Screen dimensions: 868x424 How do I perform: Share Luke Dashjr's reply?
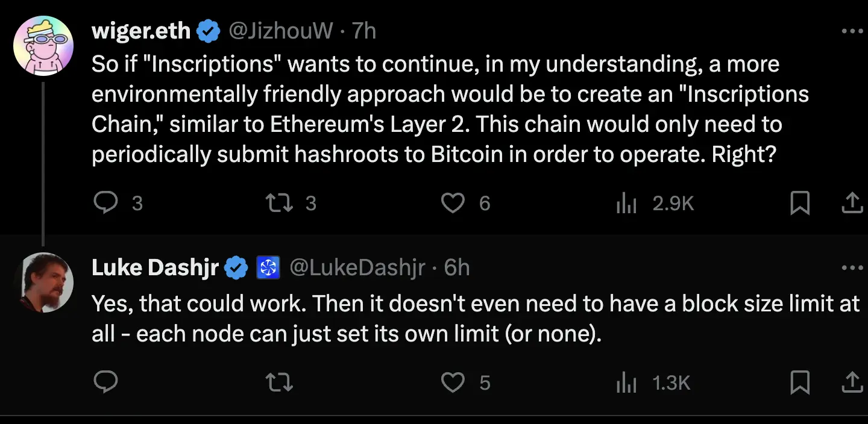(852, 382)
